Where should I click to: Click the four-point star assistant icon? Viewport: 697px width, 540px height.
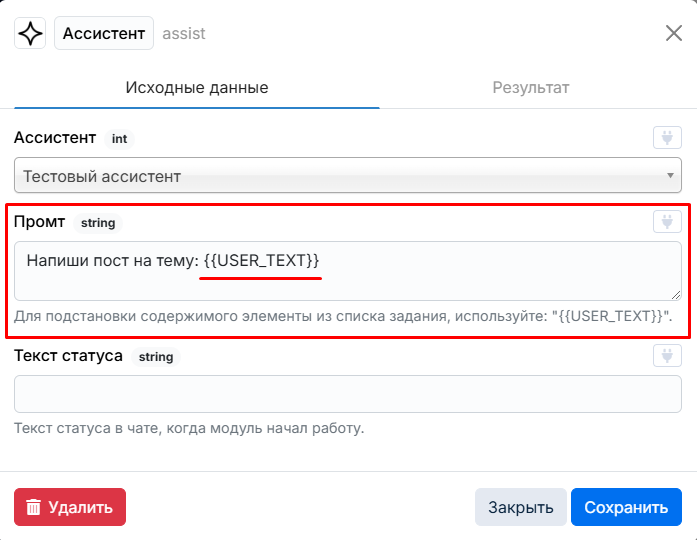click(x=30, y=33)
